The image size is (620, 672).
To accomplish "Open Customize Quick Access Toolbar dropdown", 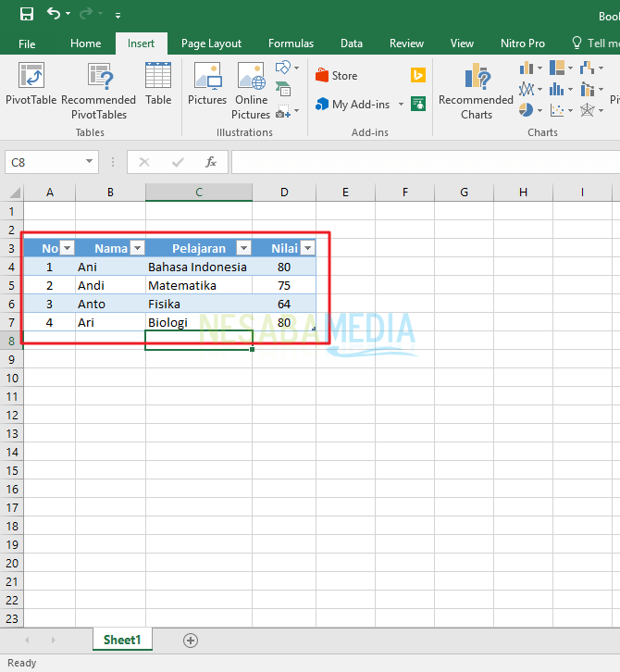I will click(x=118, y=16).
